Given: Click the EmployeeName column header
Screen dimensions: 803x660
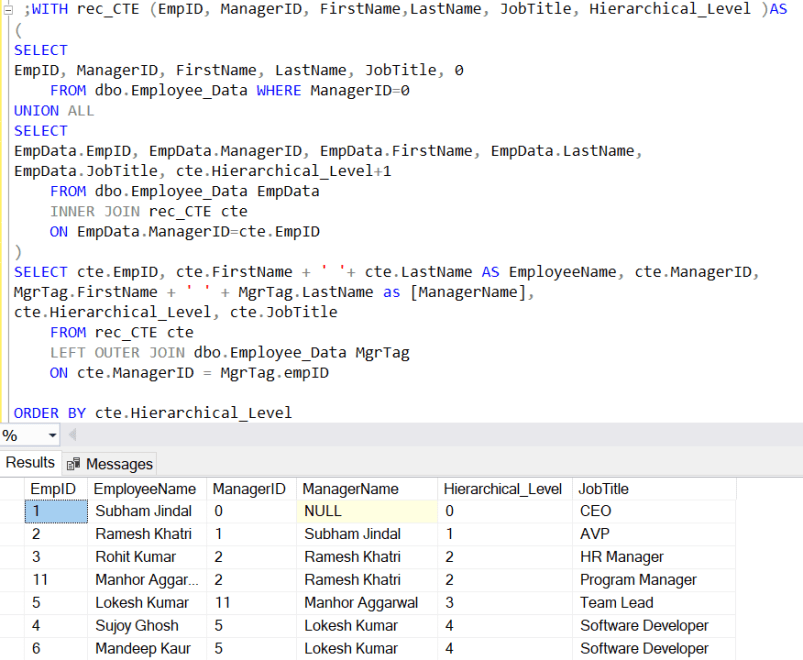Looking at the screenshot, I should pyautogui.click(x=144, y=489).
